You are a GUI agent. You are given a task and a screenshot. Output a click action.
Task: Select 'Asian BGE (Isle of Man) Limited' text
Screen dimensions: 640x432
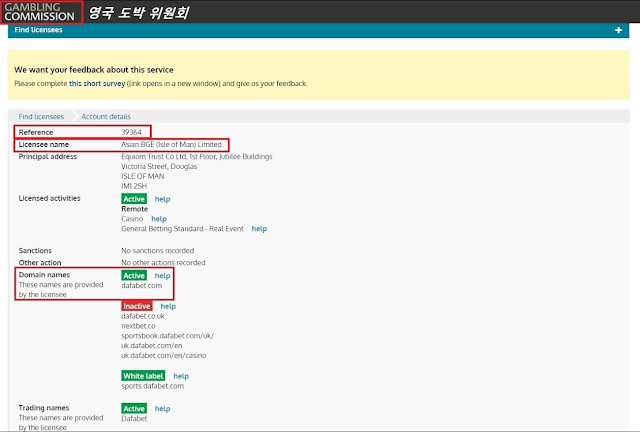pyautogui.click(x=171, y=145)
